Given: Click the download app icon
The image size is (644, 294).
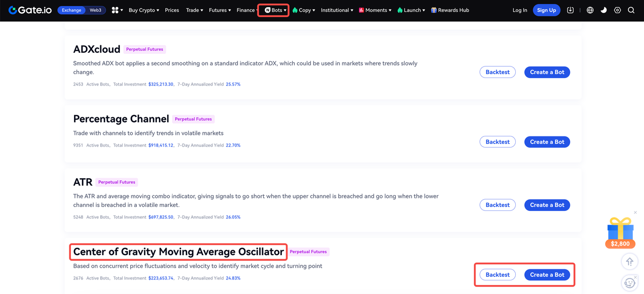Looking at the screenshot, I should coord(570,10).
